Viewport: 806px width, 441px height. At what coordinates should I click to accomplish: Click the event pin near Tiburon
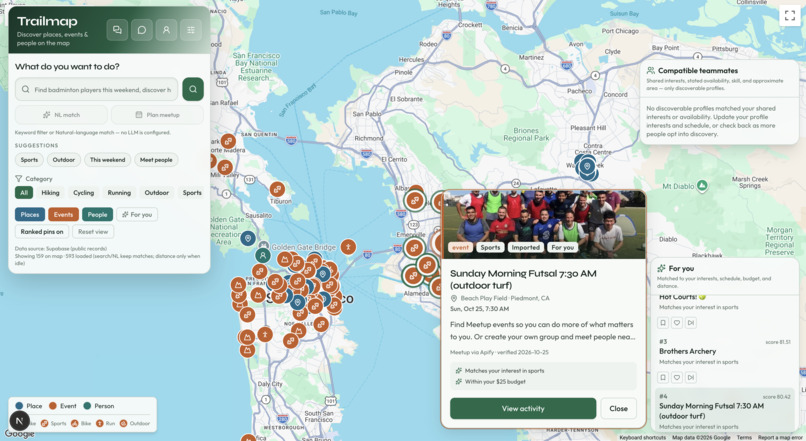coord(277,189)
